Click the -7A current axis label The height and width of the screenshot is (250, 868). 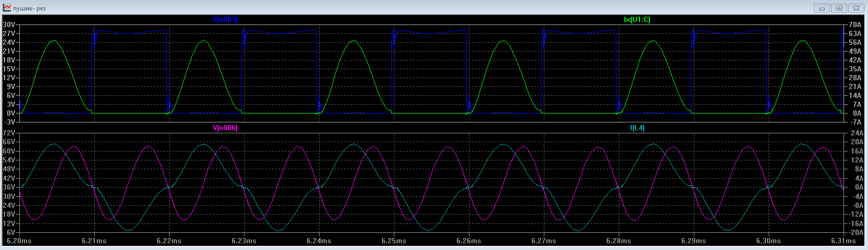tap(855, 122)
